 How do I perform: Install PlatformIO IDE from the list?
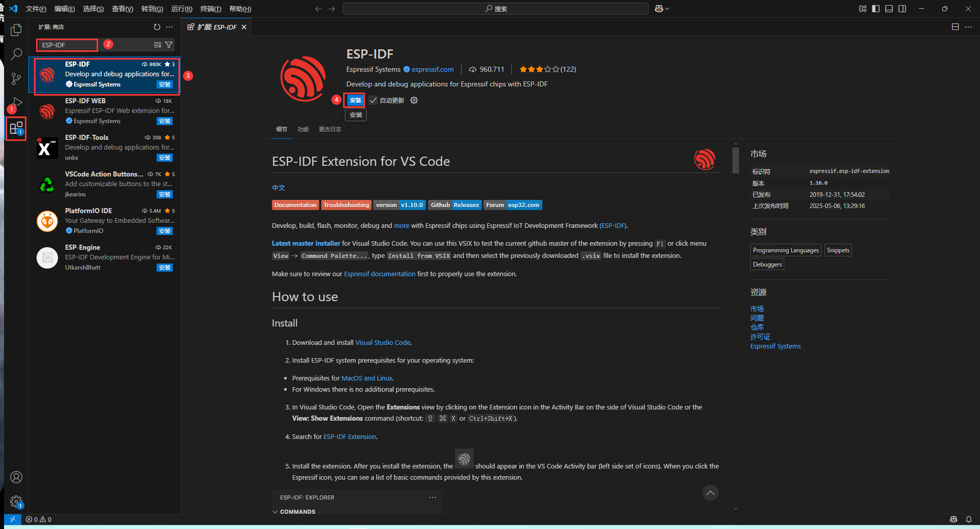tap(165, 231)
